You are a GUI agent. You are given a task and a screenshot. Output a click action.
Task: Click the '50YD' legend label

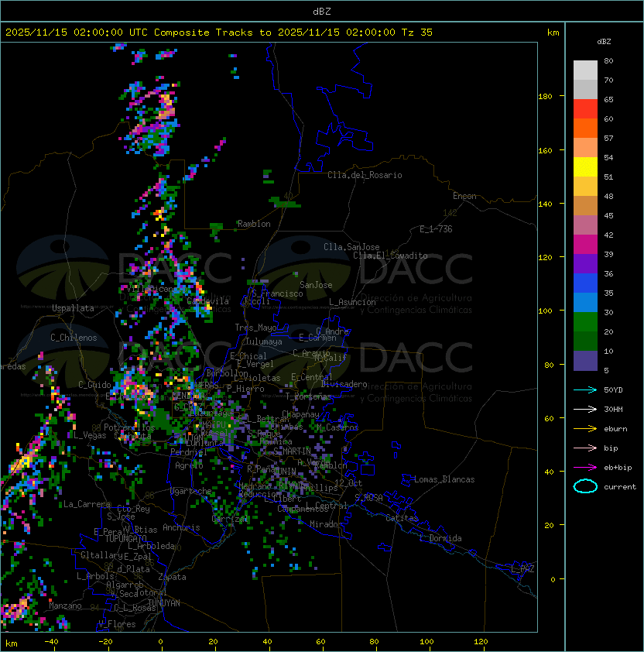pyautogui.click(x=613, y=389)
